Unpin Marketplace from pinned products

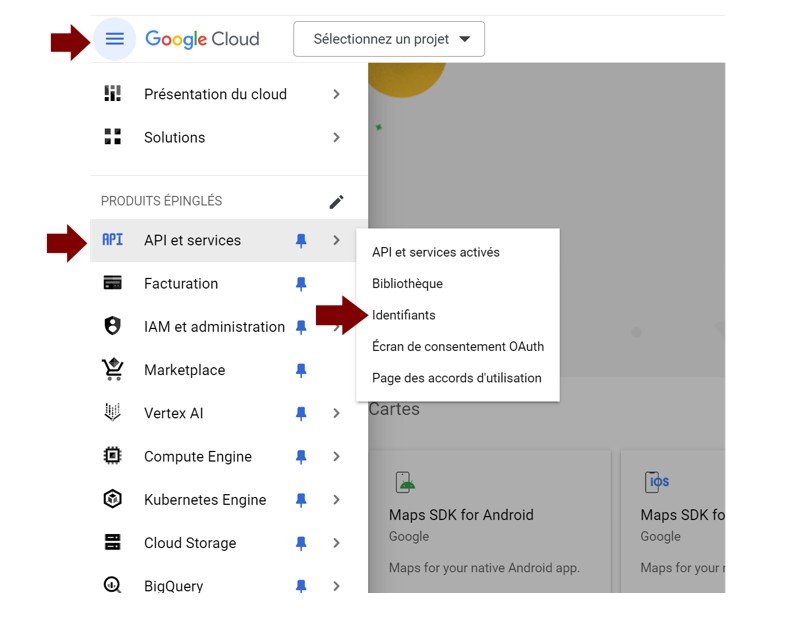[x=301, y=370]
